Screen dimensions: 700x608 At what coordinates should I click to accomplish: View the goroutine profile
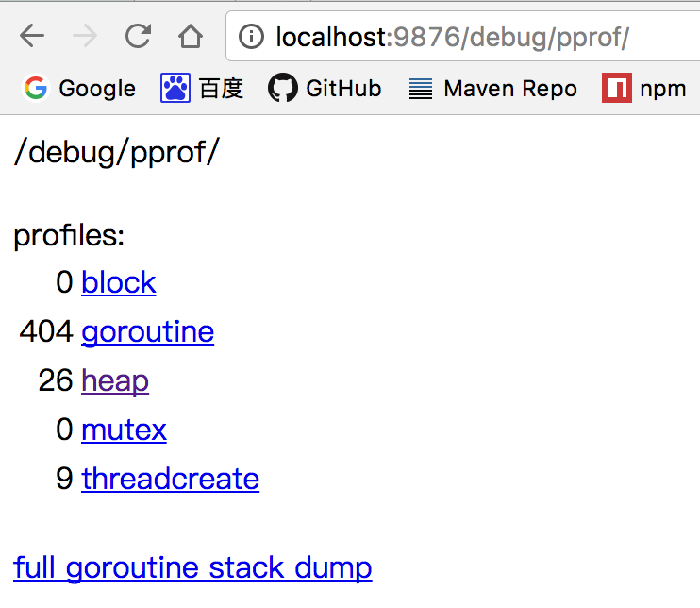pos(148,331)
